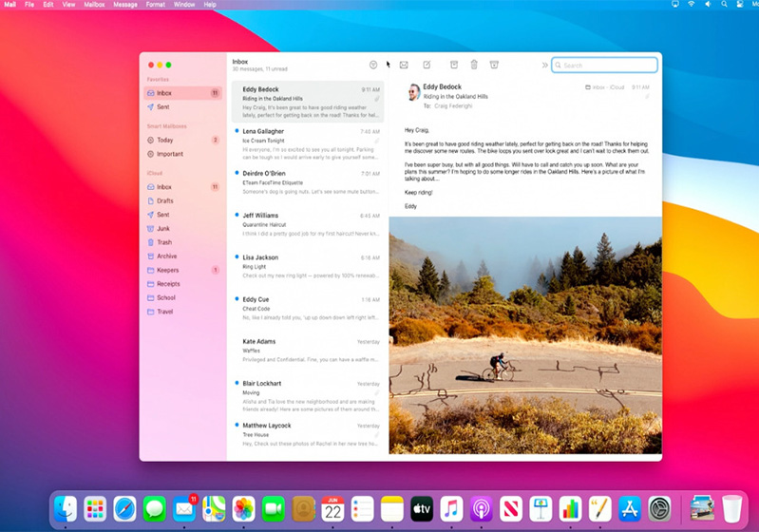This screenshot has width=759, height=532.
Task: Open the Mailbox menu
Action: (x=94, y=5)
